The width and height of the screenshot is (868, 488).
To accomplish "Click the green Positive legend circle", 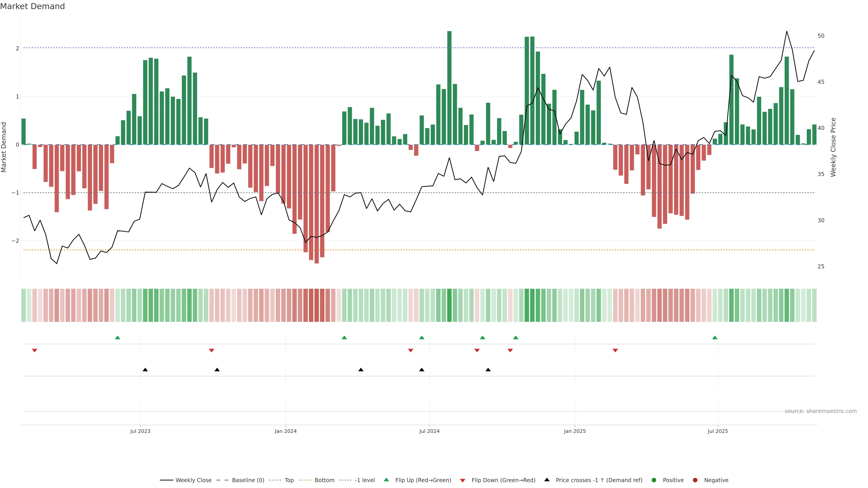I will [654, 480].
